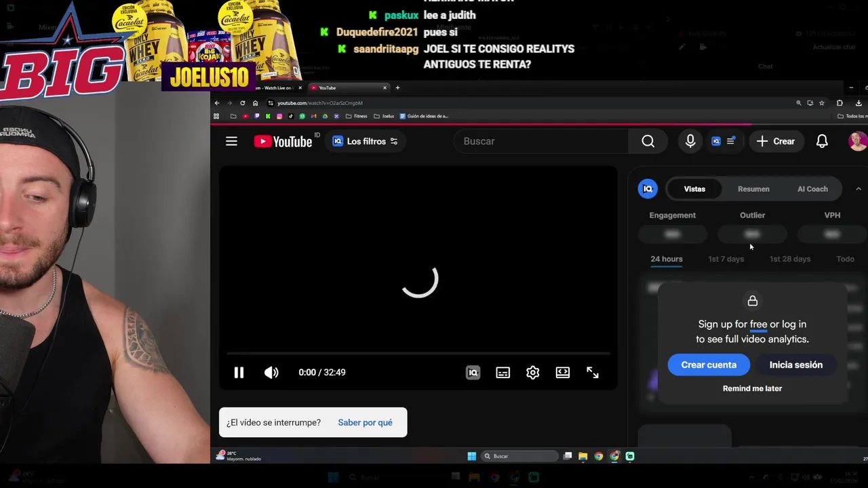Open the account avatar menu

858,141
